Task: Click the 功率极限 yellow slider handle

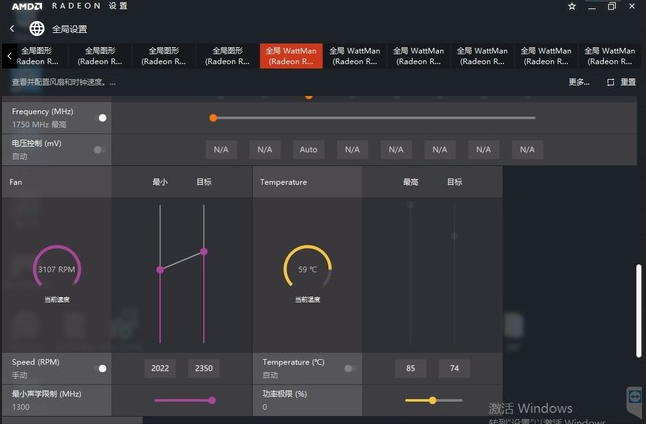Action: pyautogui.click(x=433, y=400)
